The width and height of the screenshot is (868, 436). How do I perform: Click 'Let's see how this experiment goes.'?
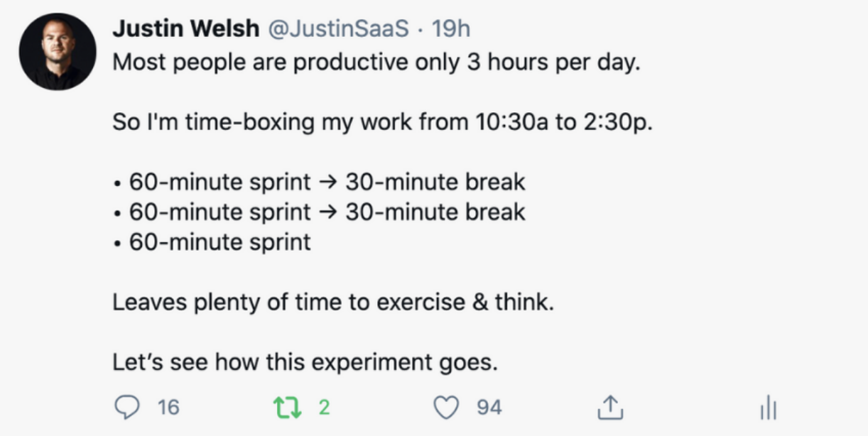[305, 363]
